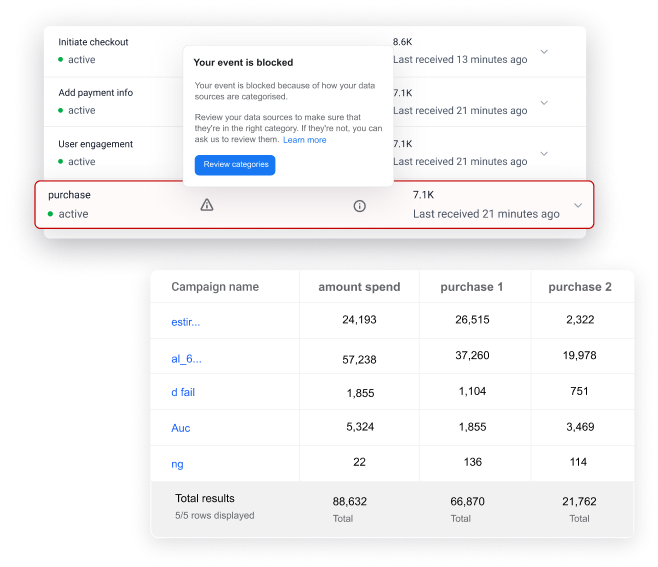Screen dimensions: 658x567
Task: Expand the User engagement event row
Action: pyautogui.click(x=544, y=153)
